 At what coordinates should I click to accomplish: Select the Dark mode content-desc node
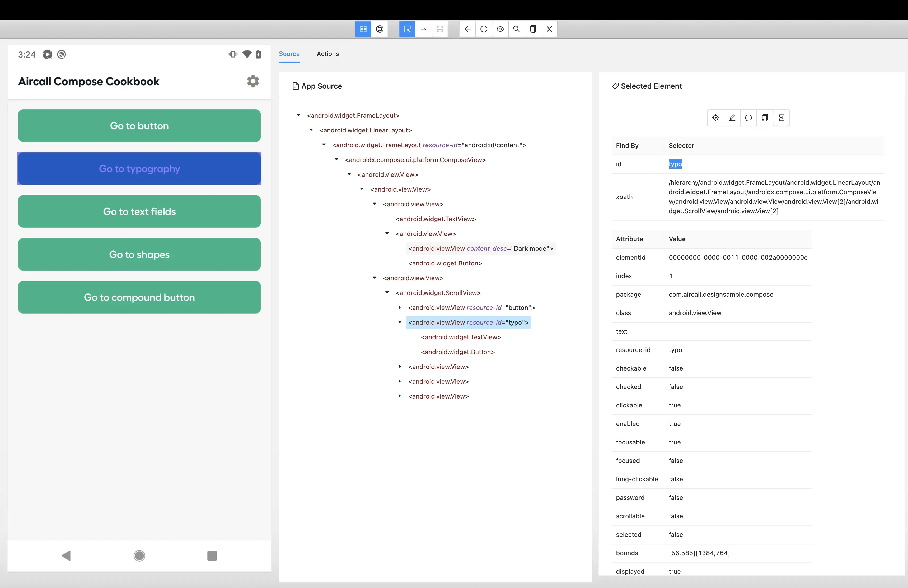tap(480, 249)
